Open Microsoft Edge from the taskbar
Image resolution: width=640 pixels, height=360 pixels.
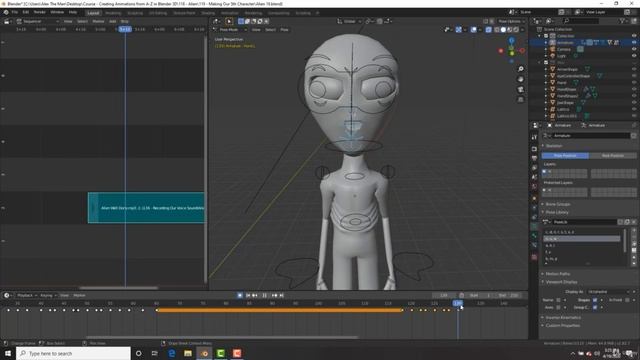(172, 353)
